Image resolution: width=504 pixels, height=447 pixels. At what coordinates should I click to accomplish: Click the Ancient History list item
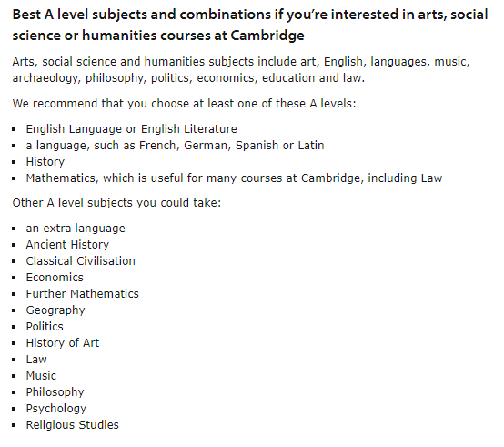click(67, 245)
